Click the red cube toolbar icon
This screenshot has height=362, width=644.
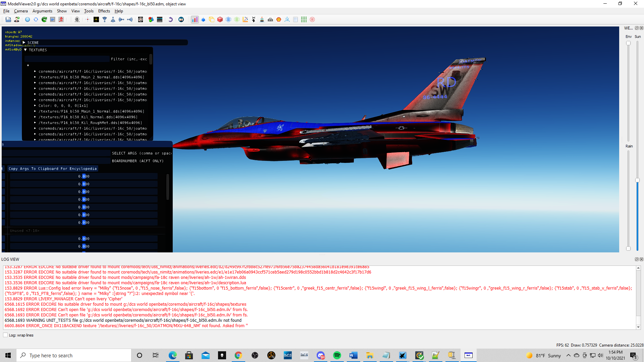click(x=220, y=20)
